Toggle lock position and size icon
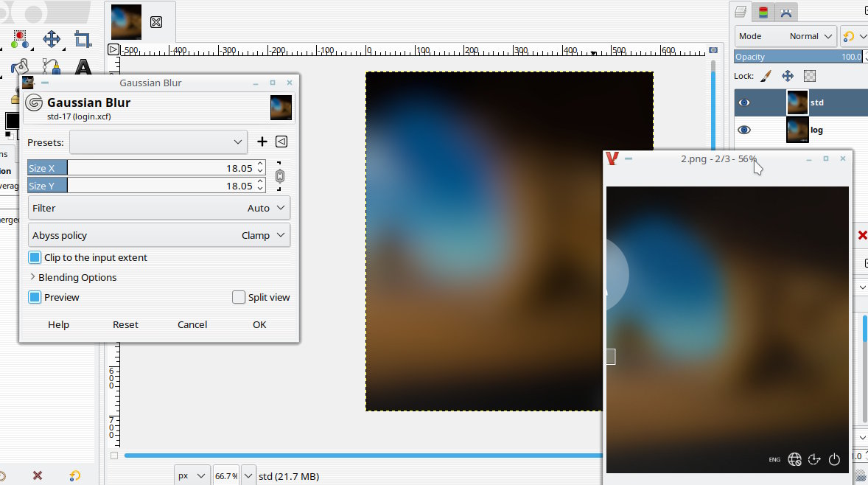This screenshot has width=868, height=485. click(787, 76)
